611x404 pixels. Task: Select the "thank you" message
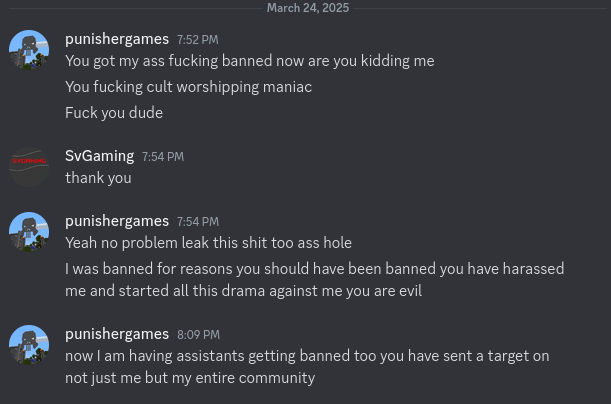click(x=98, y=178)
